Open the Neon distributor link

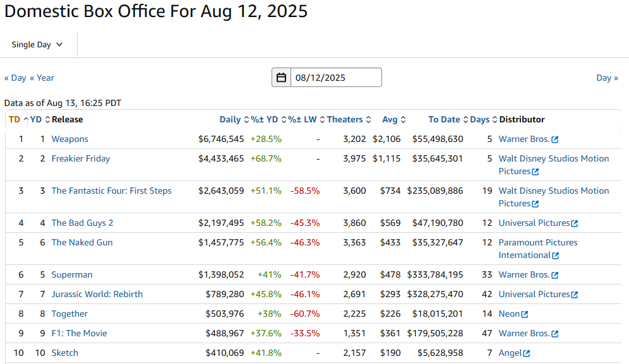[x=509, y=314]
